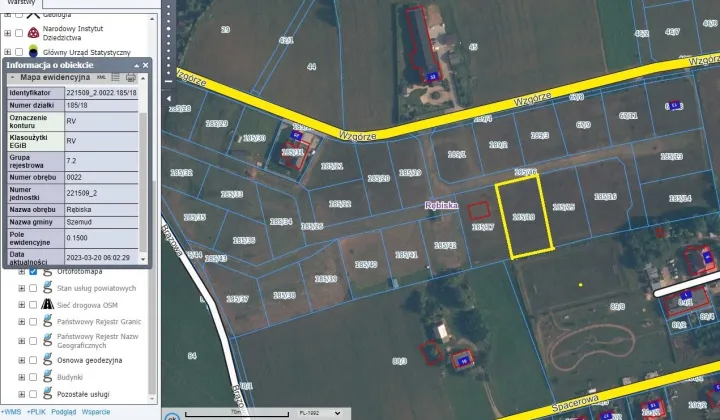
Task: Open the Wsparcie support link
Action: click(x=96, y=412)
